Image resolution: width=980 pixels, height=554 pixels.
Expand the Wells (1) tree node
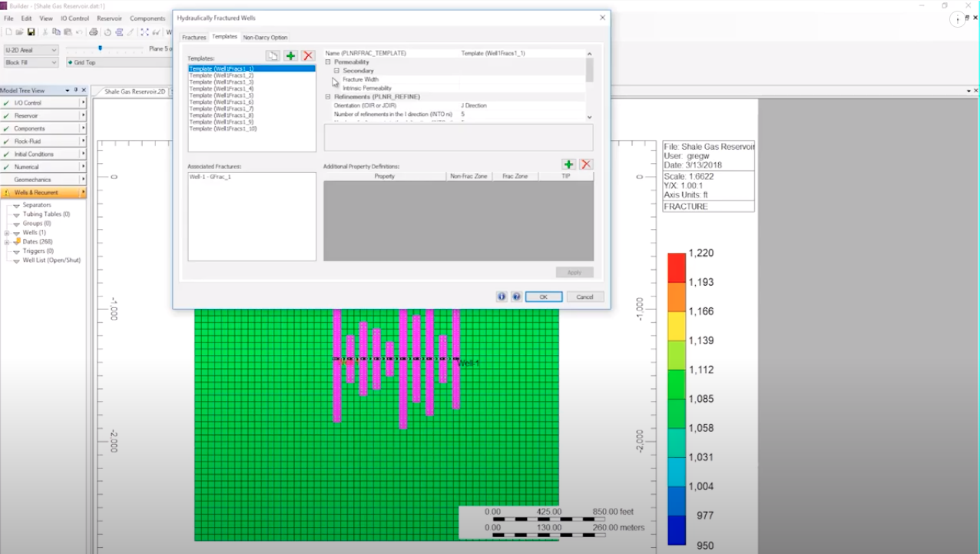click(7, 233)
